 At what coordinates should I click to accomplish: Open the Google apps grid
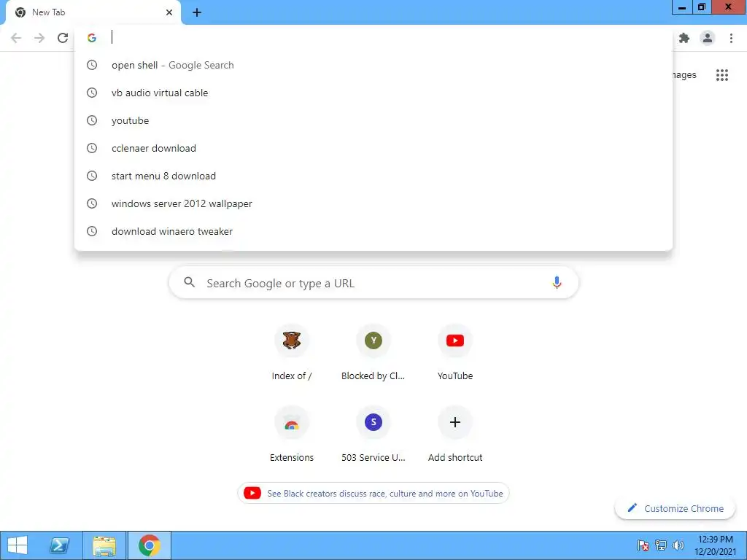click(x=722, y=75)
